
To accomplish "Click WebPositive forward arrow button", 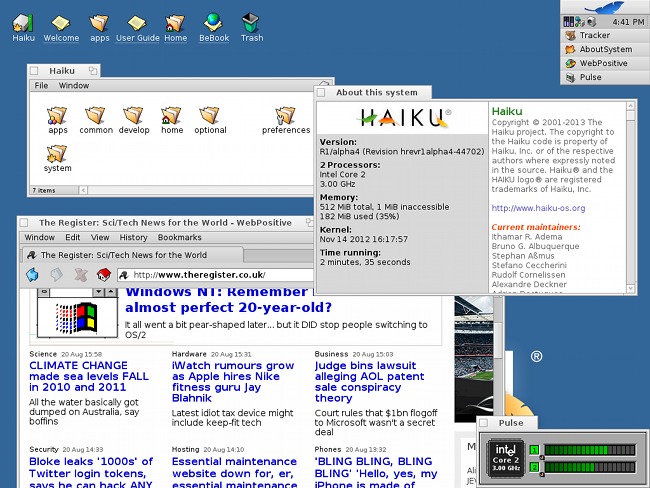I will (x=56, y=274).
